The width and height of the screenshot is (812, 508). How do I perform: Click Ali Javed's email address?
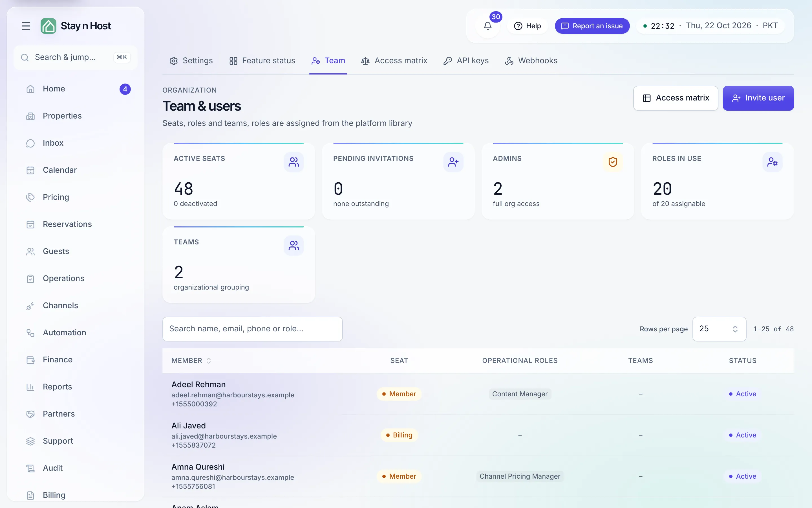(x=224, y=436)
